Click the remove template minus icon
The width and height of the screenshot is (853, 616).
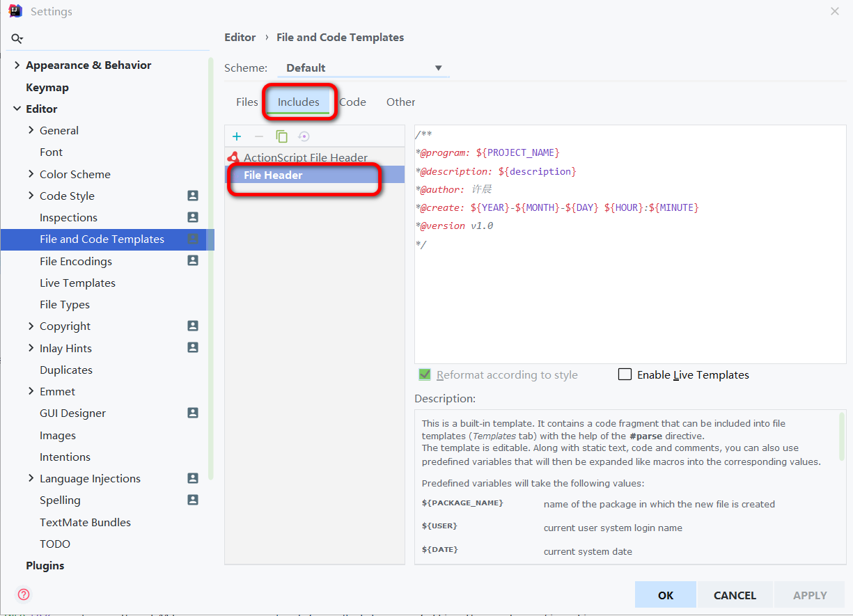point(259,136)
